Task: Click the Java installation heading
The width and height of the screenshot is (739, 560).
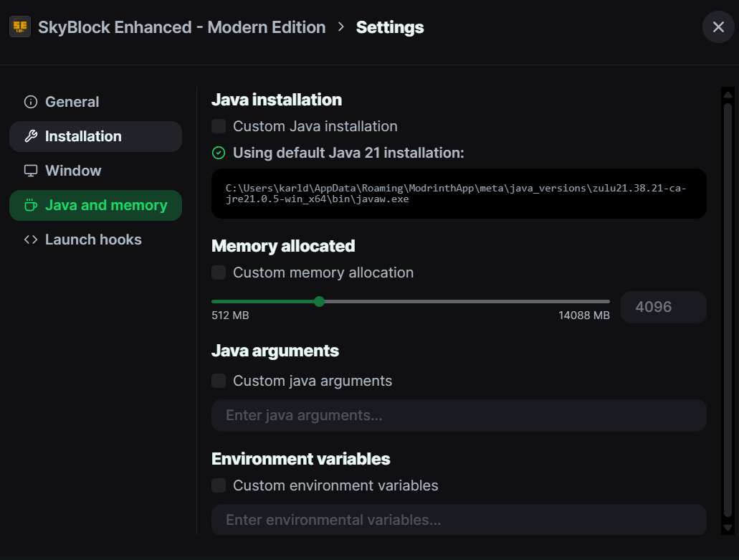Action: [277, 100]
